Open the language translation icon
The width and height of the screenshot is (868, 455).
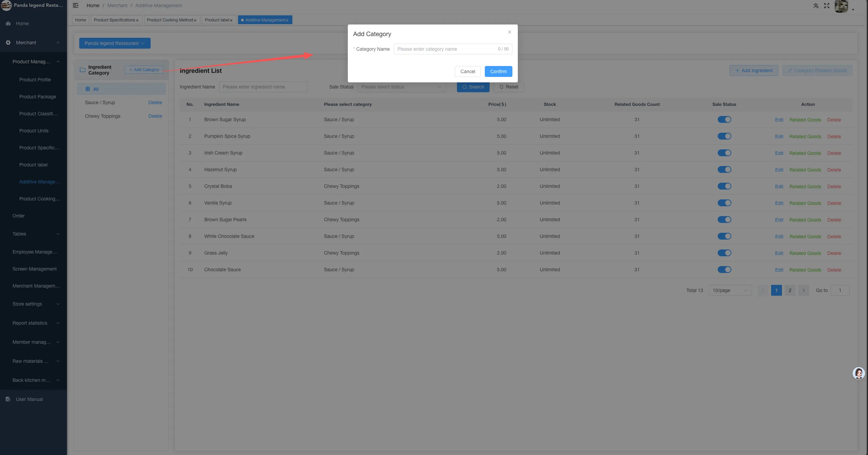tap(816, 5)
